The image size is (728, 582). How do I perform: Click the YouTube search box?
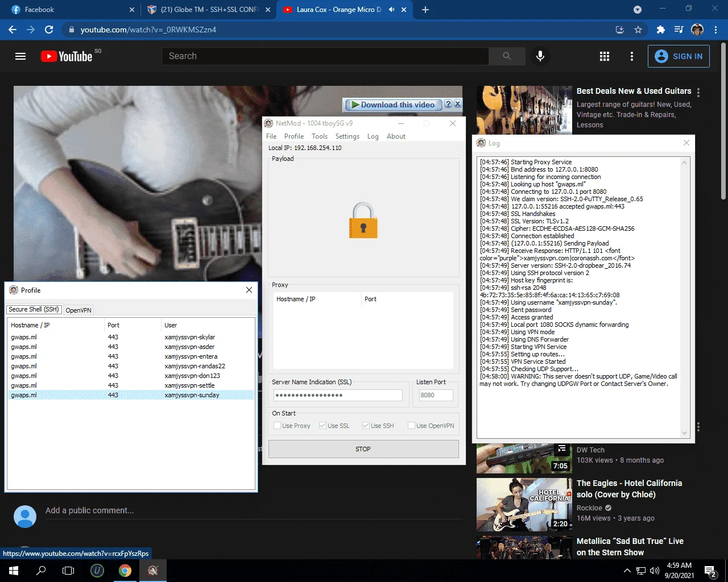click(x=325, y=56)
